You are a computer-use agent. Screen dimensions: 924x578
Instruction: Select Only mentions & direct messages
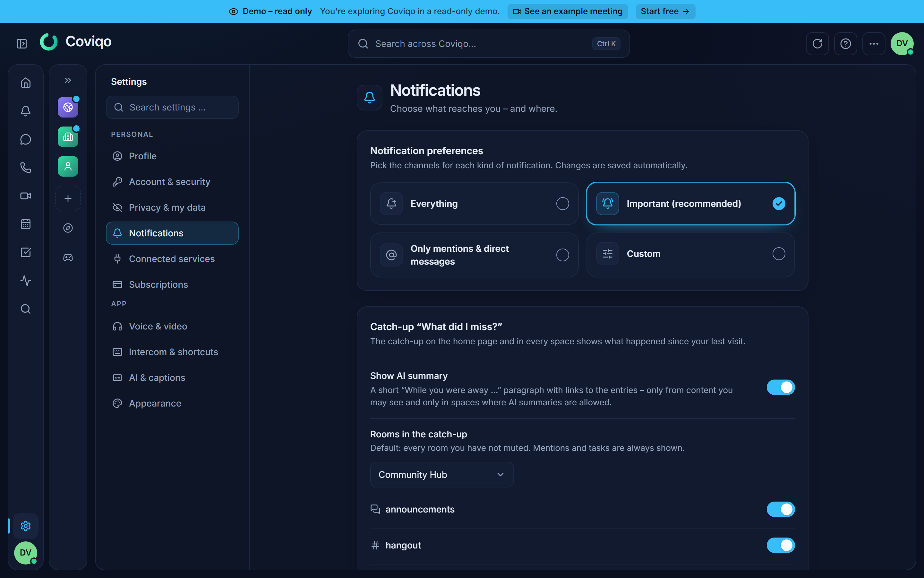[x=474, y=255]
